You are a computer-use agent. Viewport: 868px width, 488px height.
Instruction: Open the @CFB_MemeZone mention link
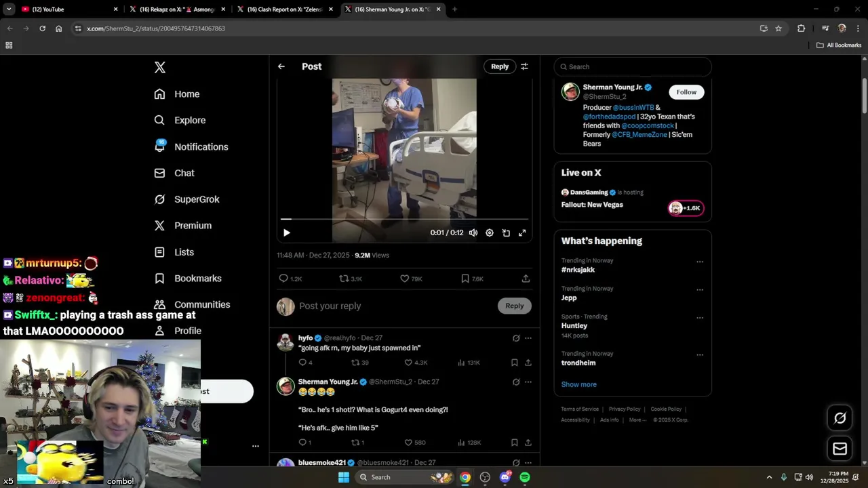point(639,135)
